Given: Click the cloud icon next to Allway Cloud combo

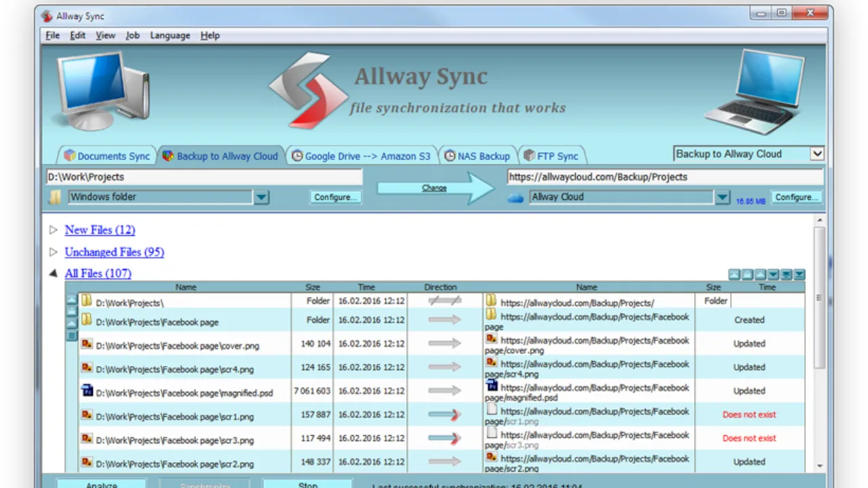Looking at the screenshot, I should [x=516, y=198].
